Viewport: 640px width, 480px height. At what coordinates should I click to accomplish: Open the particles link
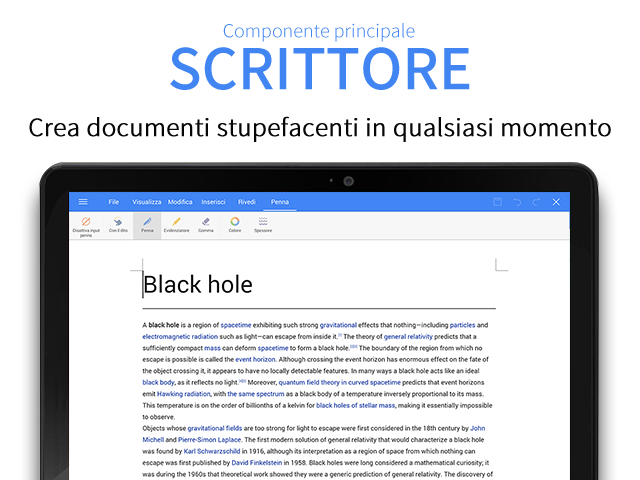[462, 325]
